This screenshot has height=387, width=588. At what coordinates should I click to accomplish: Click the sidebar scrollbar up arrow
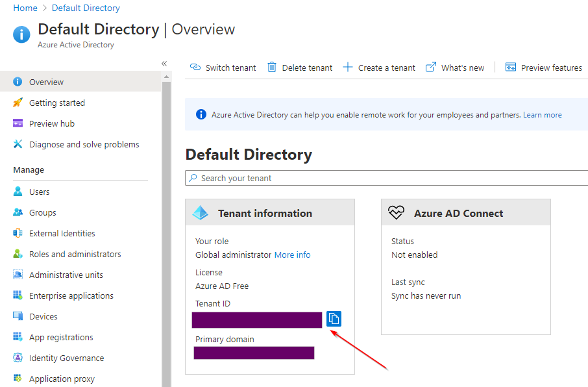pyautogui.click(x=167, y=77)
